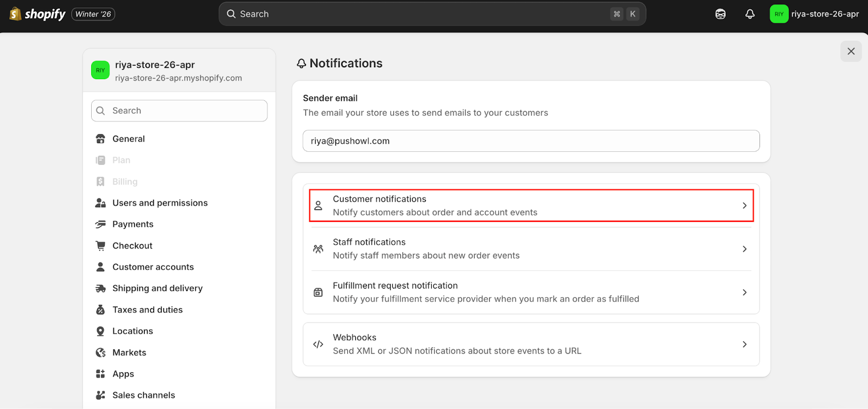The height and width of the screenshot is (409, 868).
Task: Click the Staff notifications people icon
Action: [318, 249]
